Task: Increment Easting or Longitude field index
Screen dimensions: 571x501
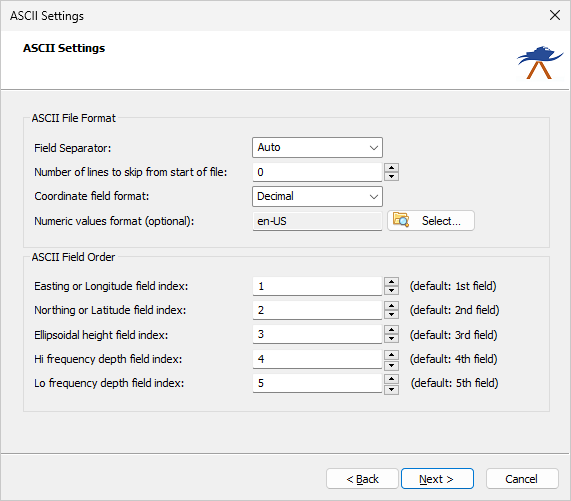Action: pos(391,282)
